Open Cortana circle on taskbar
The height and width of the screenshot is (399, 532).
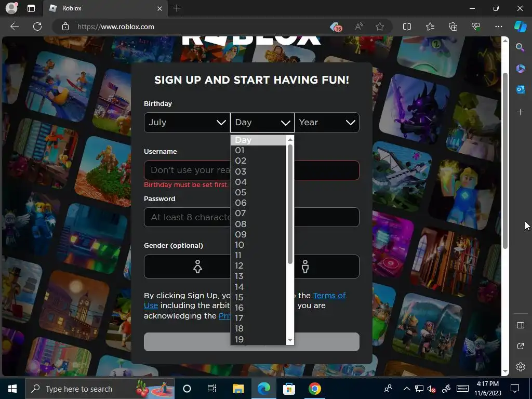(187, 389)
